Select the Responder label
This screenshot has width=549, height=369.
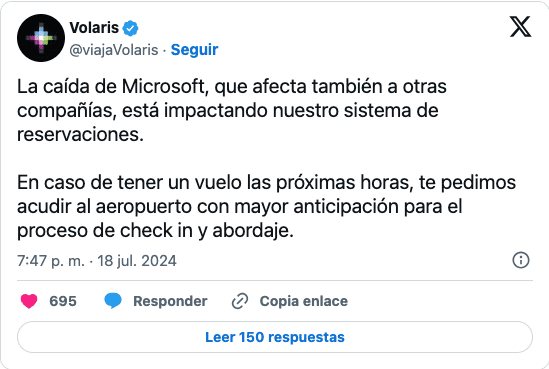click(170, 301)
